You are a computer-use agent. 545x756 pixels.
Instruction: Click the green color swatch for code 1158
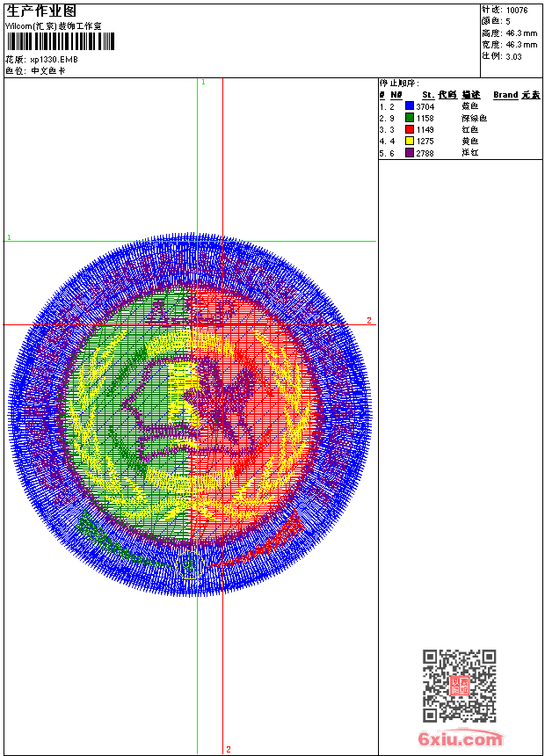410,118
